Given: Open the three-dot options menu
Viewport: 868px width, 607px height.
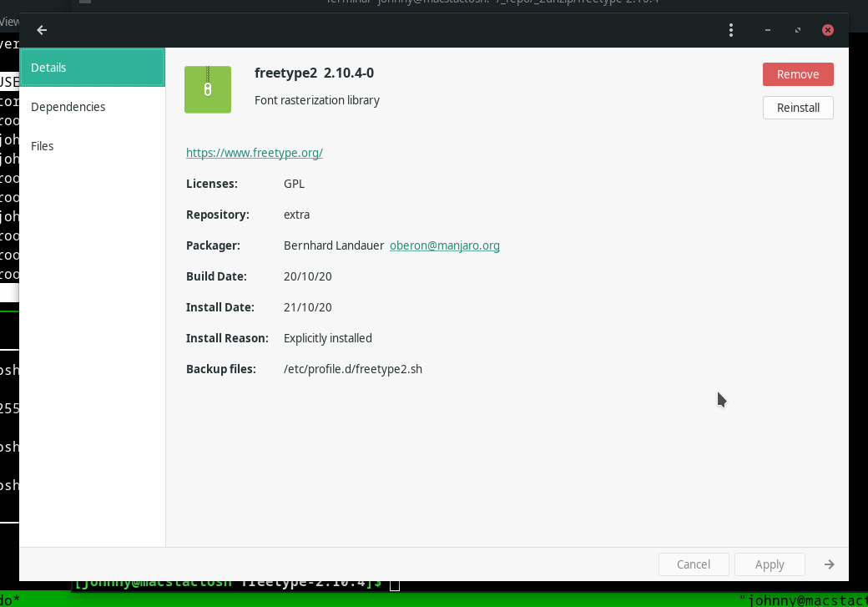Looking at the screenshot, I should coord(731,30).
